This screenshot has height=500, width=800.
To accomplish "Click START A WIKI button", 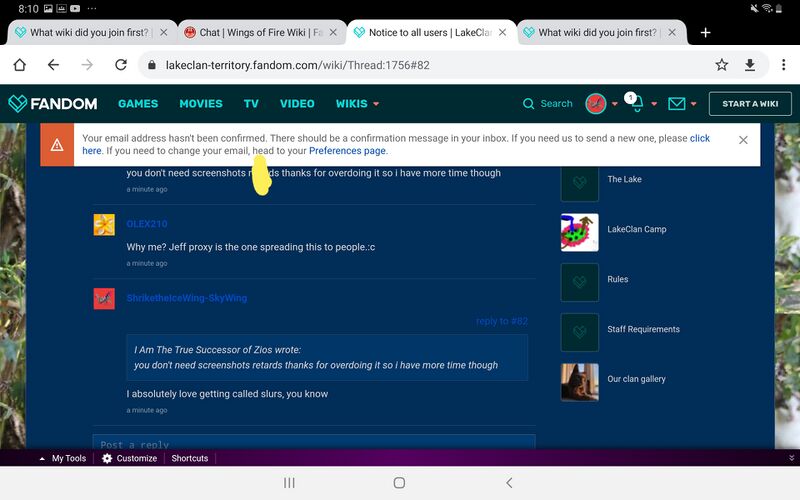I will [750, 103].
